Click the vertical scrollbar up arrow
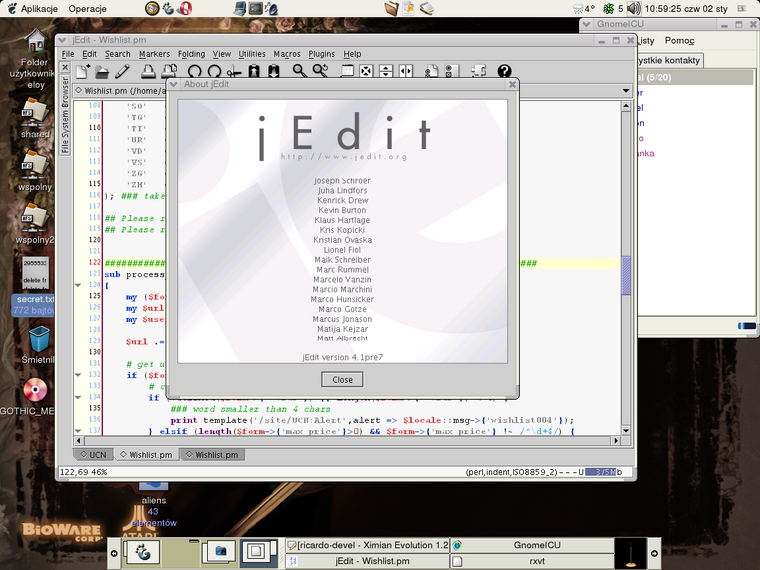760x570 pixels. [x=626, y=105]
